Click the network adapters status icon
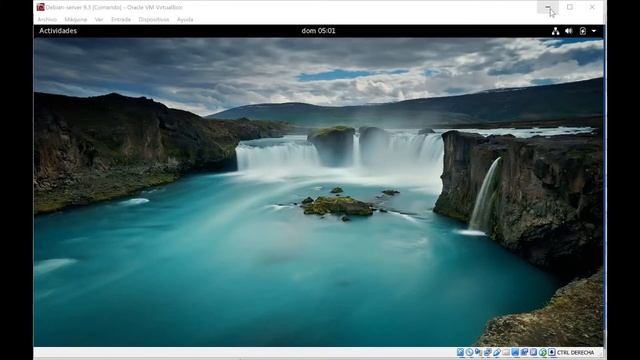 coord(488,352)
